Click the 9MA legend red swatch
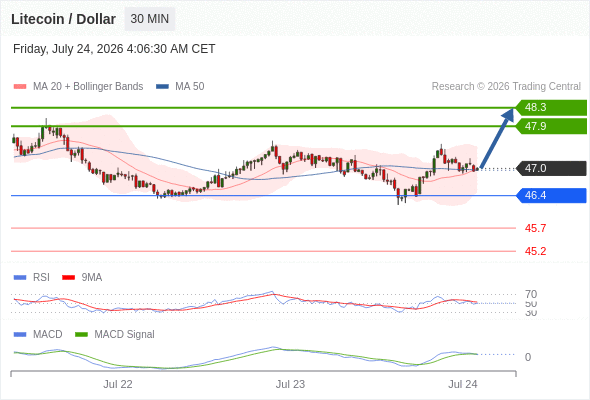 (x=68, y=278)
